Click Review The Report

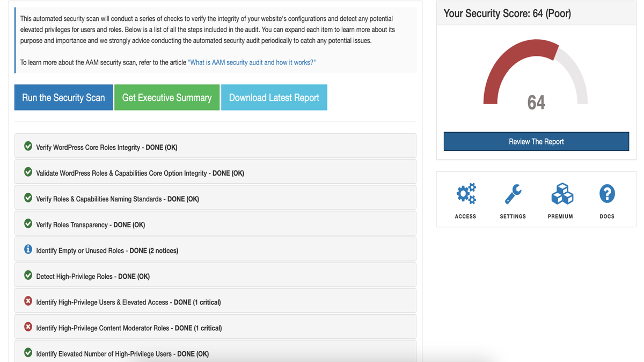pyautogui.click(x=536, y=141)
